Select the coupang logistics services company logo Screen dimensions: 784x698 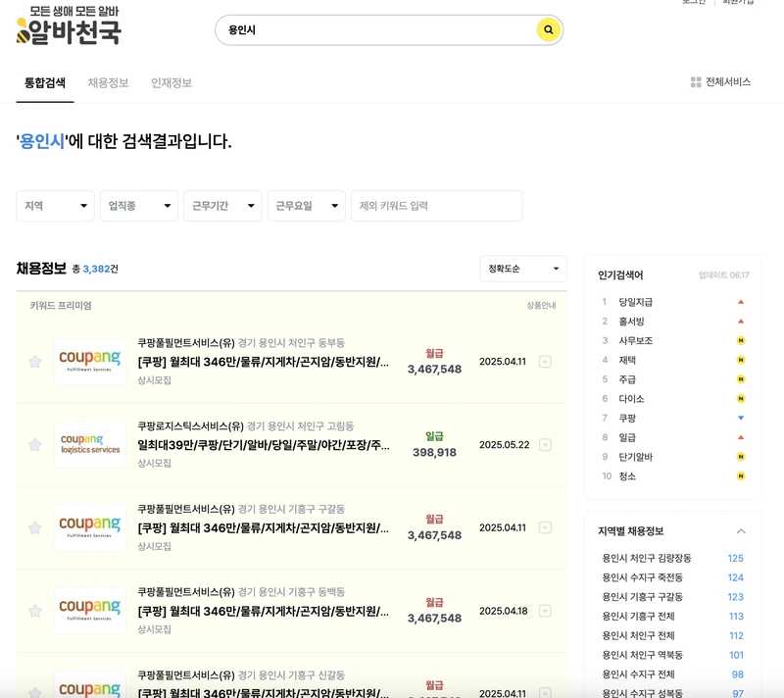(x=90, y=444)
